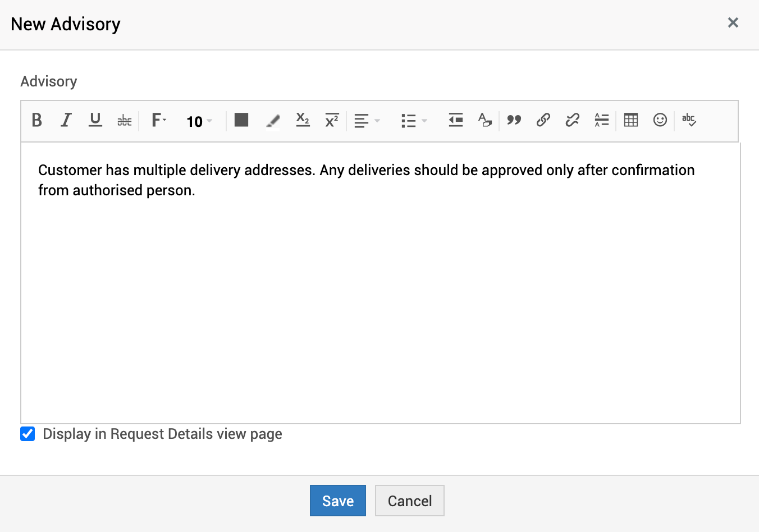The image size is (759, 532).
Task: Save the new advisory
Action: pos(337,501)
